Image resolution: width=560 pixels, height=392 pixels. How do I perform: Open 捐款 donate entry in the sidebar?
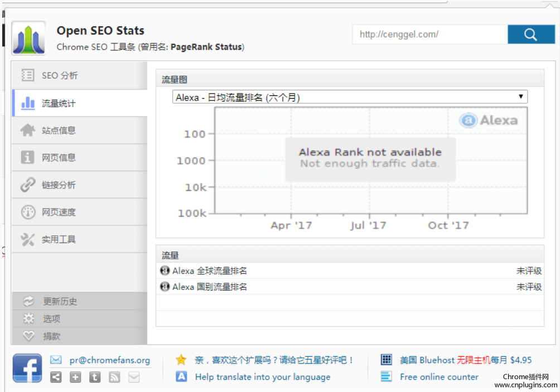click(80, 336)
